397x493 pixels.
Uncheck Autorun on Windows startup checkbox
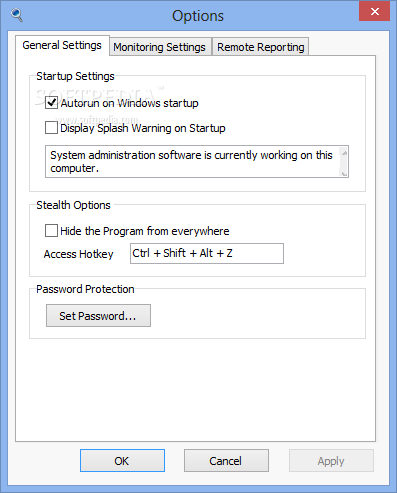coord(51,103)
